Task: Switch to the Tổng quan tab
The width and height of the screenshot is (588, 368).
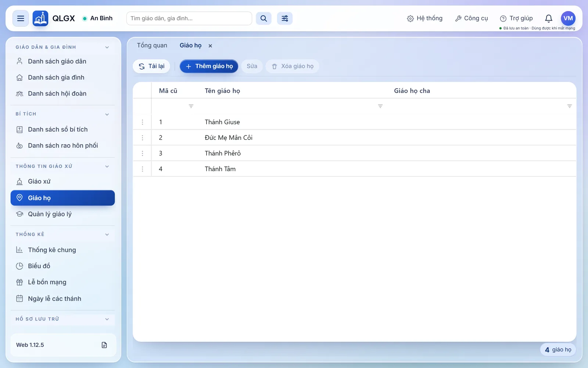Action: (x=152, y=45)
